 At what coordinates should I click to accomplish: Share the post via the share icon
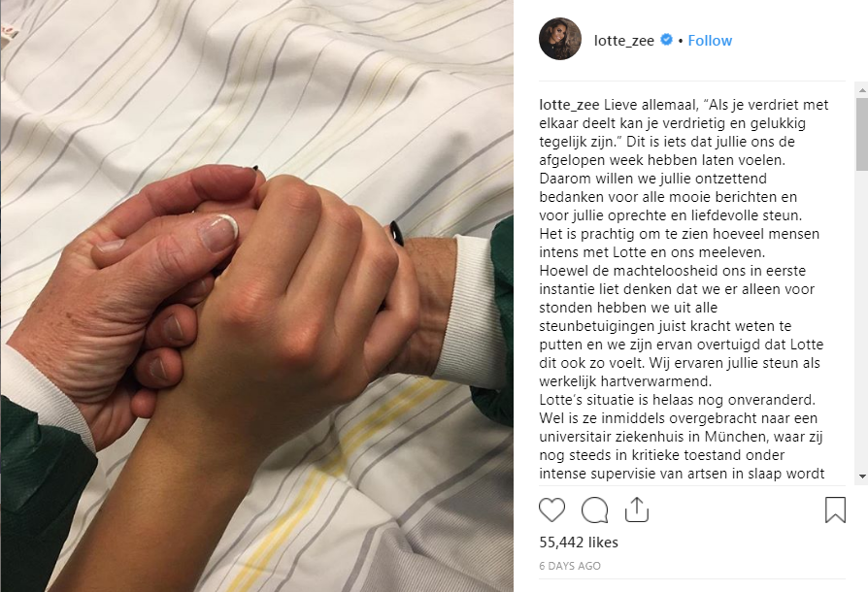637,510
